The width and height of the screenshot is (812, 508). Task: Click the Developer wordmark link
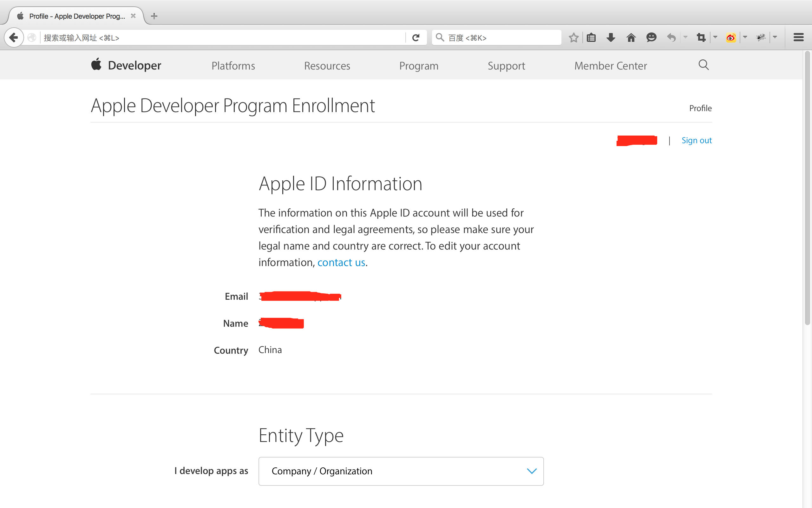[134, 65]
